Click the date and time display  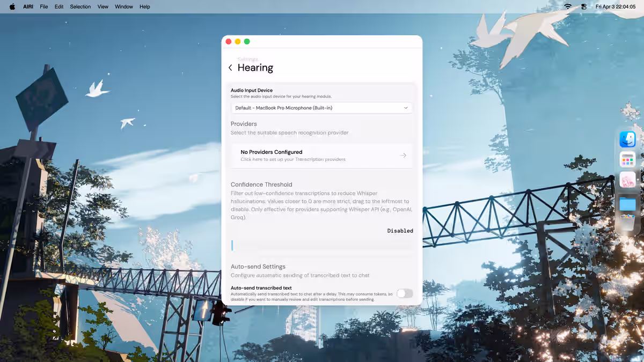pos(617,6)
